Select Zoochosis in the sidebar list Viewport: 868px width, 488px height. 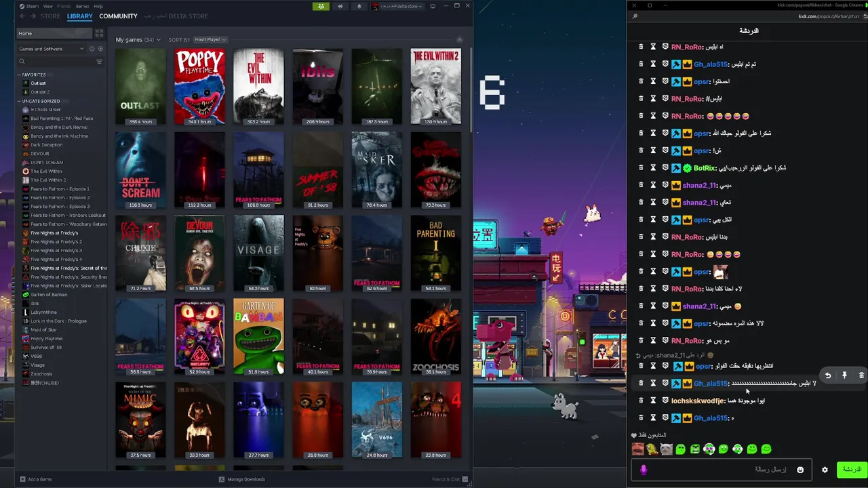click(x=41, y=374)
